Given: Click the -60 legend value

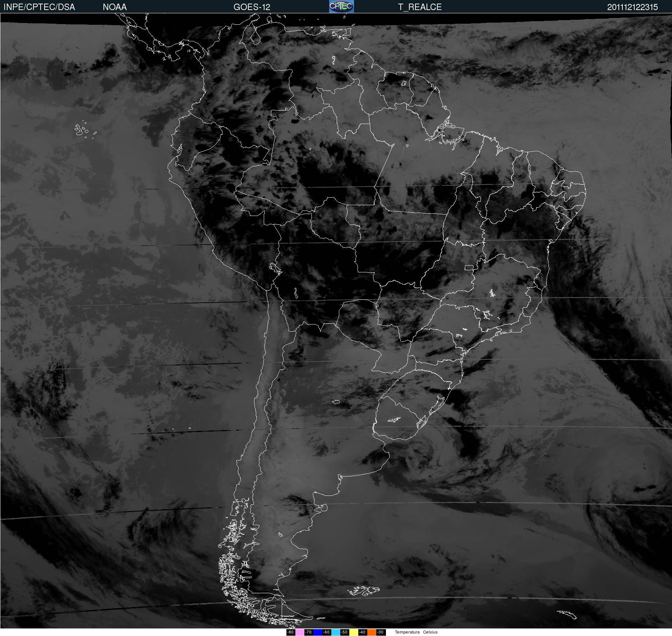Looking at the screenshot, I should (327, 632).
